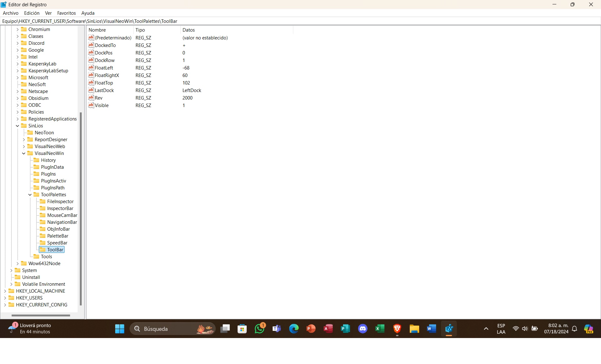601x364 pixels.
Task: Collapse the ToolPalettes key
Action: click(30, 195)
